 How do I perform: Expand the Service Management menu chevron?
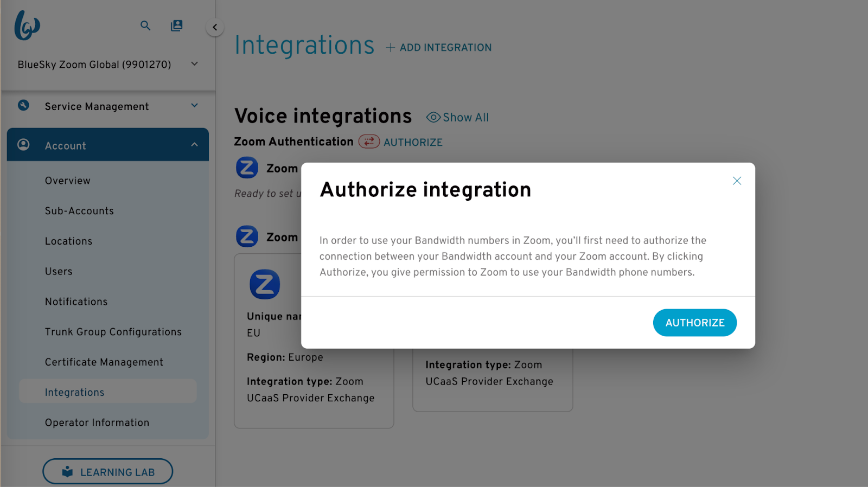pos(195,106)
